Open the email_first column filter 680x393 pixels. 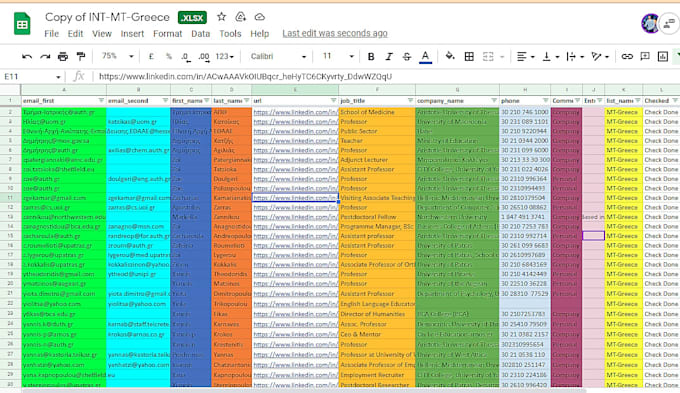point(101,101)
